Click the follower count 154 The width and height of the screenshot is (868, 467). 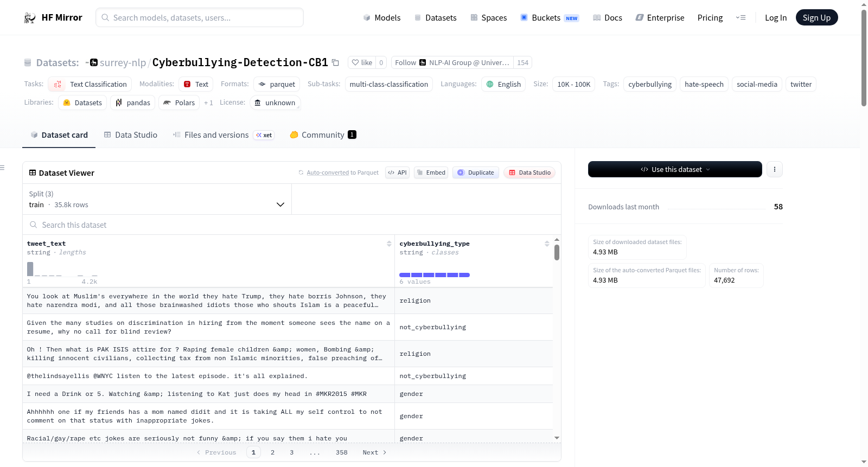pos(522,62)
